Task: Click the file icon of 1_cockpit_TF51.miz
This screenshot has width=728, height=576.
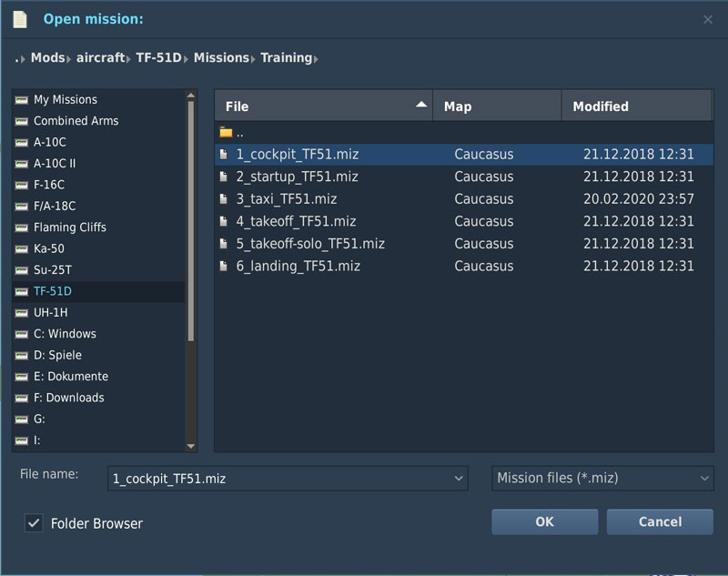Action: (224, 154)
